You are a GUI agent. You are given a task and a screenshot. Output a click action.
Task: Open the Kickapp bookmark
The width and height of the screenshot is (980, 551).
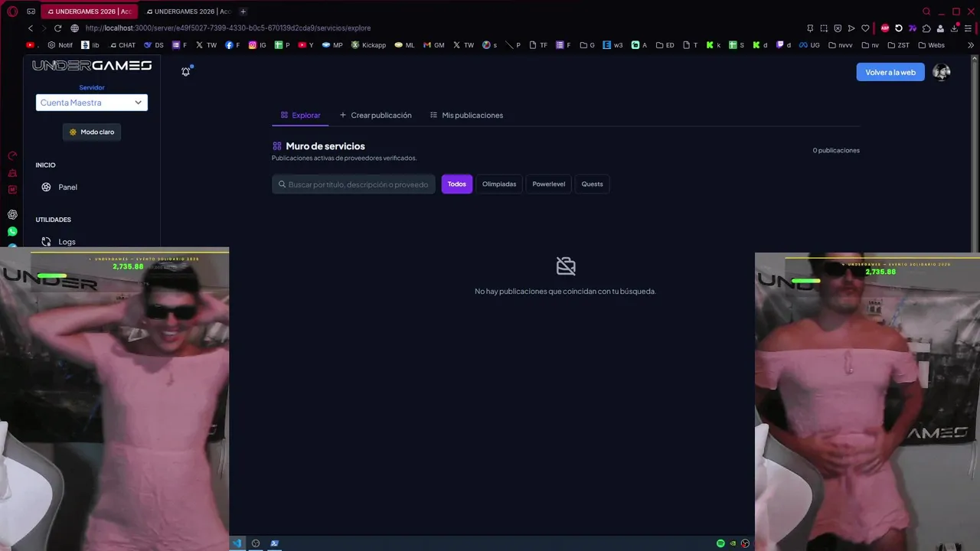368,45
